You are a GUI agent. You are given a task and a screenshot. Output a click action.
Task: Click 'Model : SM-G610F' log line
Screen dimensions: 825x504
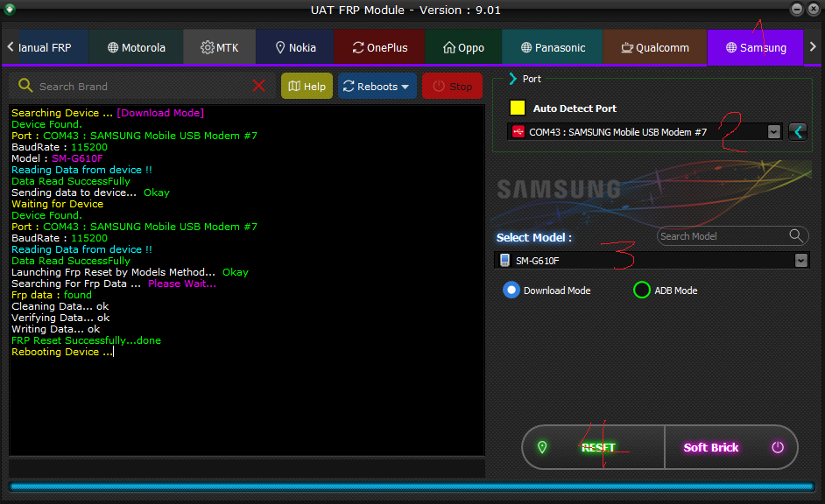[x=57, y=158]
